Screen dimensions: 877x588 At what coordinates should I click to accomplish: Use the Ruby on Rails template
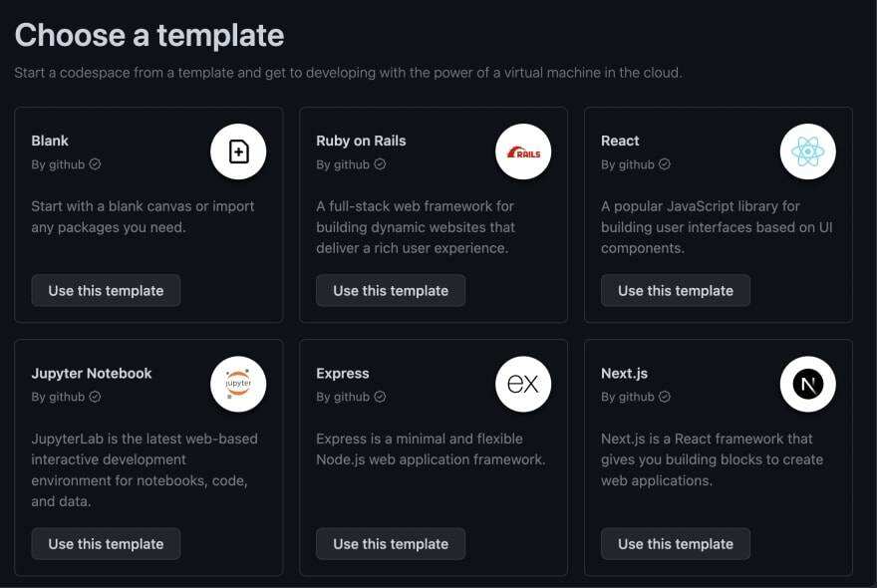click(391, 291)
